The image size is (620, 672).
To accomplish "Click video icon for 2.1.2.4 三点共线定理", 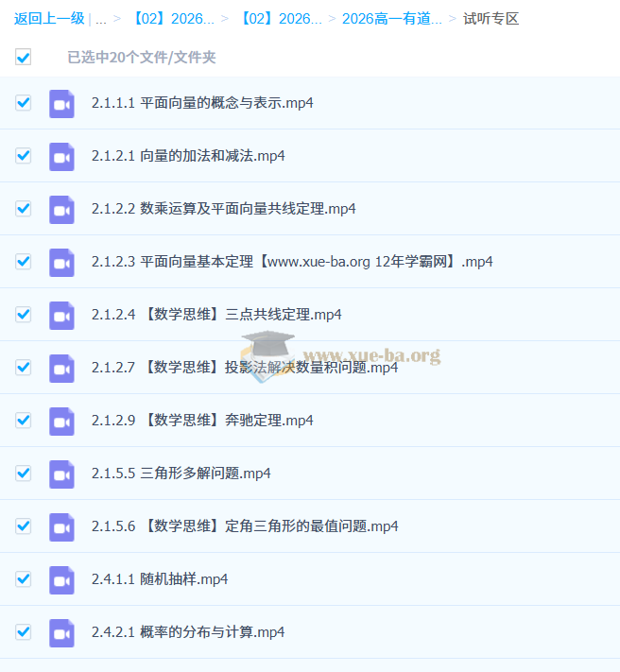I will (61, 316).
